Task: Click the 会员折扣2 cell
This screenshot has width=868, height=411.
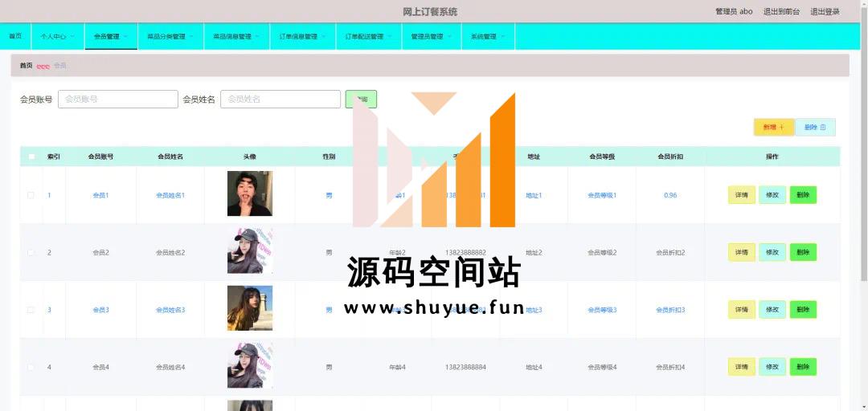Action: tap(669, 252)
